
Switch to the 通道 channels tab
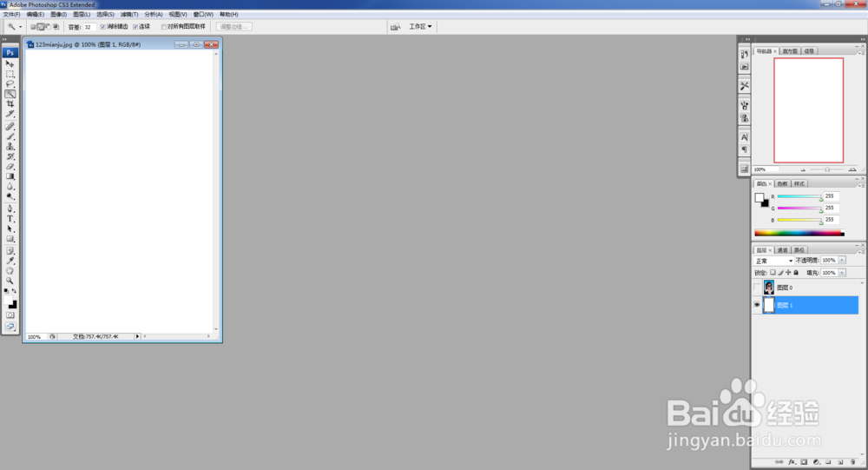pos(782,250)
